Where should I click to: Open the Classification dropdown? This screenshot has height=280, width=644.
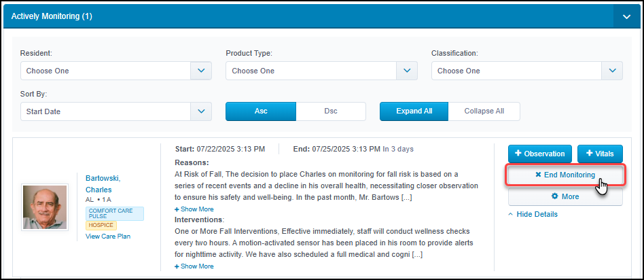[527, 71]
